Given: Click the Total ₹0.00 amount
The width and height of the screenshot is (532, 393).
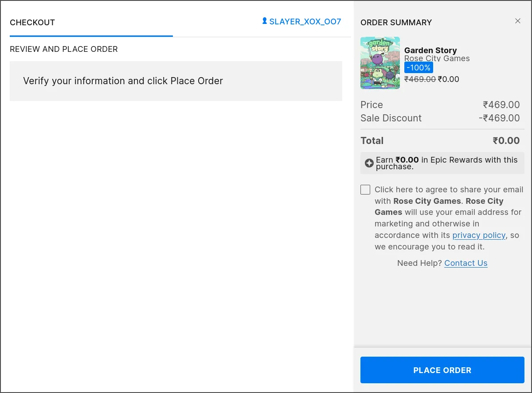Looking at the screenshot, I should pos(506,141).
